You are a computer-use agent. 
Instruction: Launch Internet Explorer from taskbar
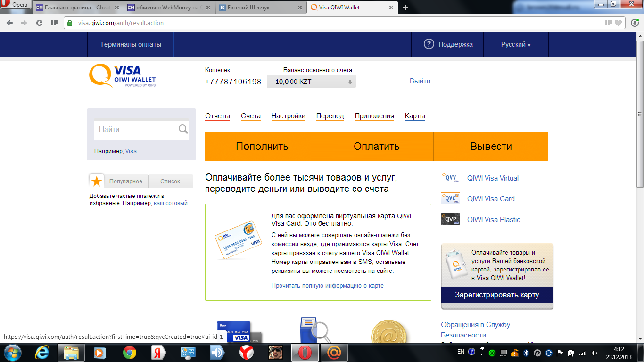pos(42,352)
